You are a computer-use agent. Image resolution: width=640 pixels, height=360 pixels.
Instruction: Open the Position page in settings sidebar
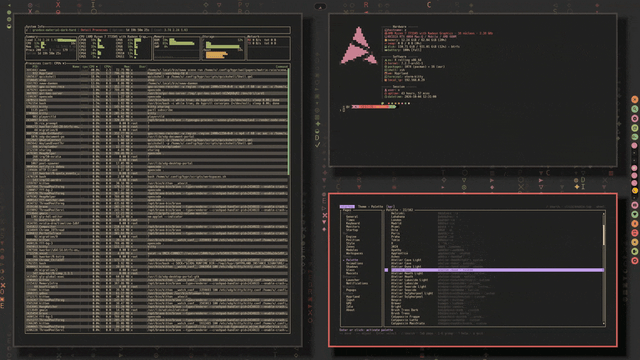353,240
